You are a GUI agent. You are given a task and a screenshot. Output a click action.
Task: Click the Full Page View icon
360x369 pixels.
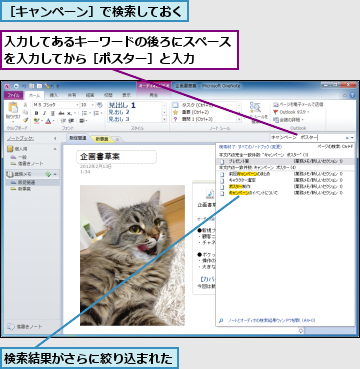39,86
